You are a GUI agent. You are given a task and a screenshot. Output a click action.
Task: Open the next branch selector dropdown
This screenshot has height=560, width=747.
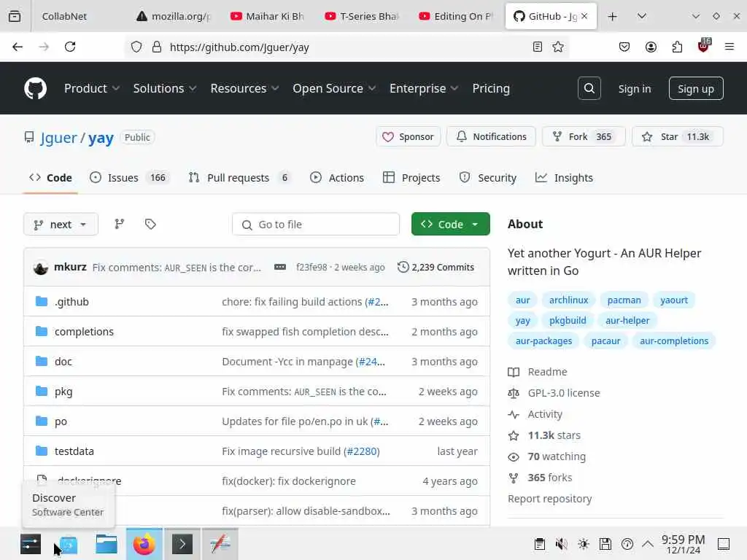[x=61, y=225]
